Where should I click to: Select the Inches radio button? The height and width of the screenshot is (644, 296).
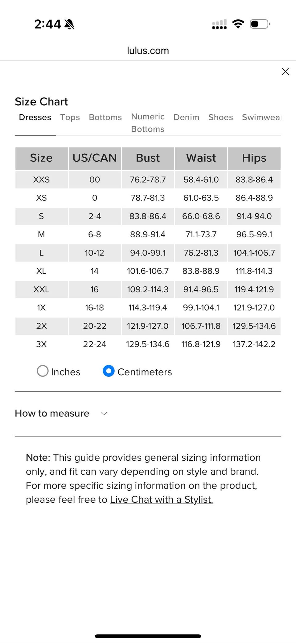point(43,371)
